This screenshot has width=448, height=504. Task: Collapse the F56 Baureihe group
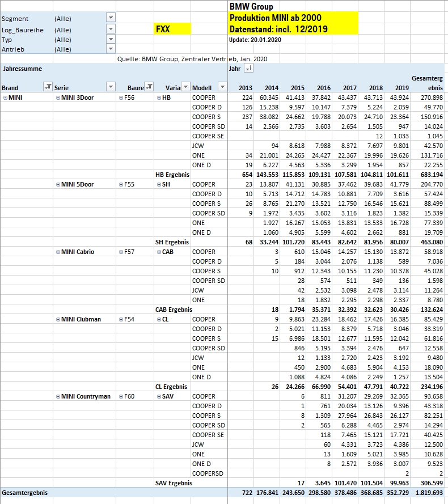click(121, 98)
